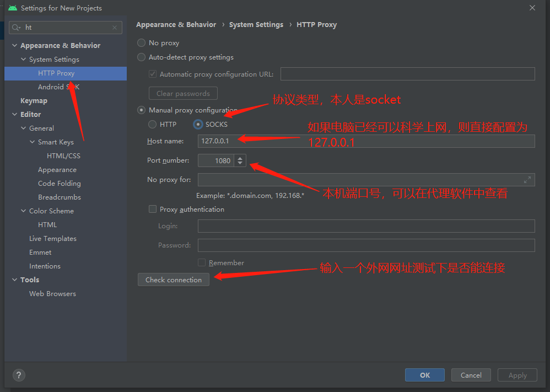Collapse the System Settings node
Screen dimensions: 550x392
(24, 60)
